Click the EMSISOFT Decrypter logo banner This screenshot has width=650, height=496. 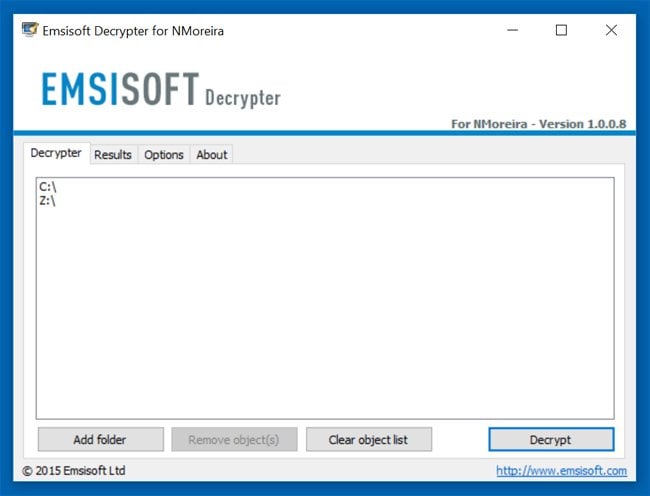(161, 90)
